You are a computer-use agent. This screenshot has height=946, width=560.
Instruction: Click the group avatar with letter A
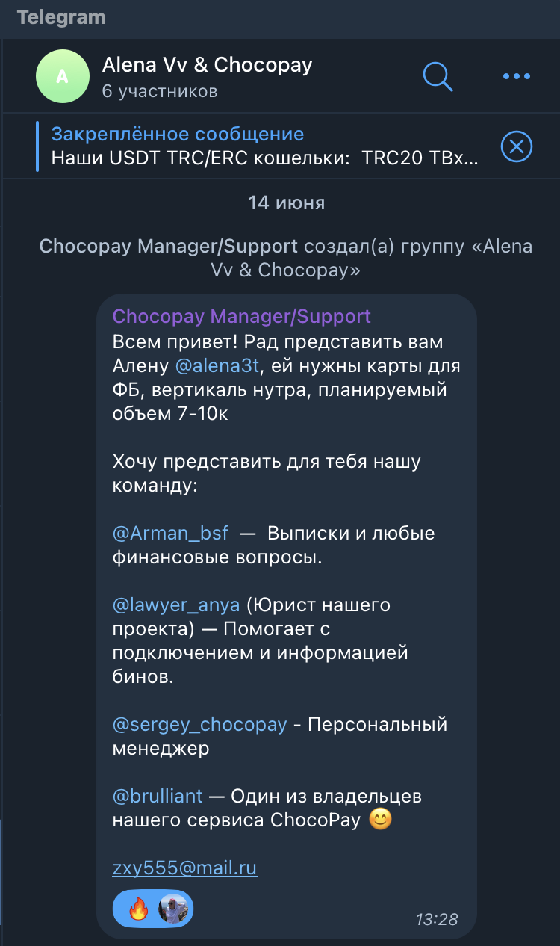[63, 76]
